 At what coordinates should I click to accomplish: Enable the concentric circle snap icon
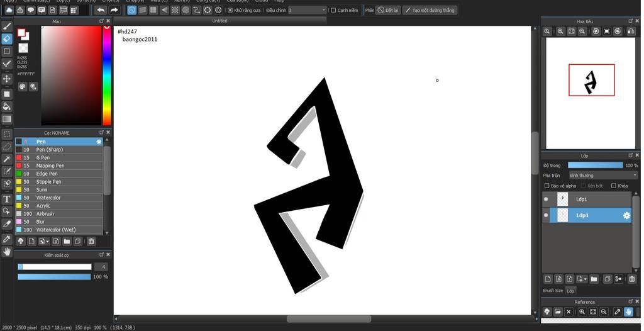tap(186, 10)
